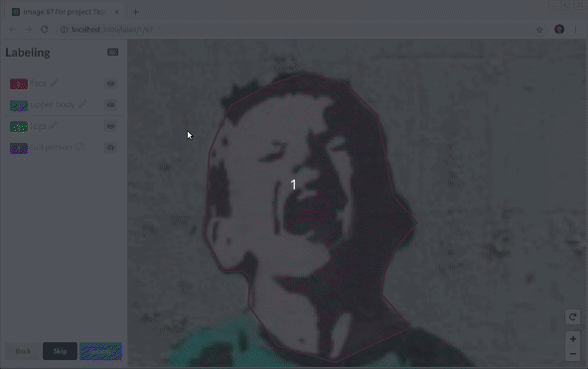The width and height of the screenshot is (588, 369).
Task: Toggle visibility of the face label
Action: click(x=110, y=83)
